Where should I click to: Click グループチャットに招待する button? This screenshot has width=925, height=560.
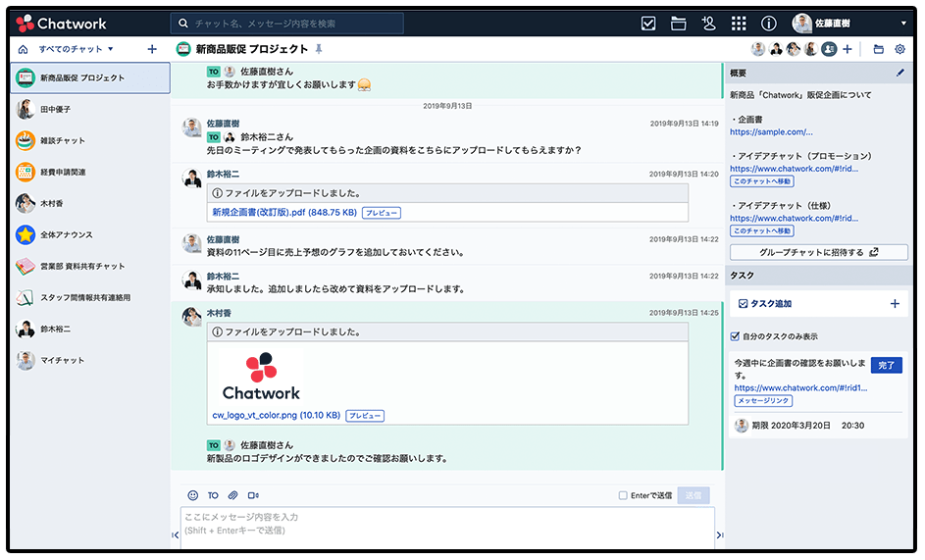point(818,252)
